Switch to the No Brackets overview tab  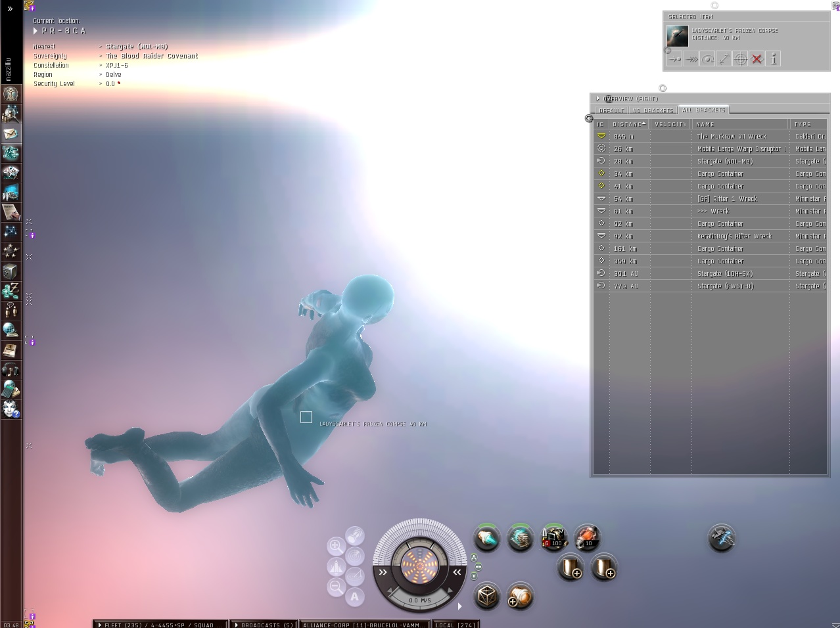click(653, 110)
